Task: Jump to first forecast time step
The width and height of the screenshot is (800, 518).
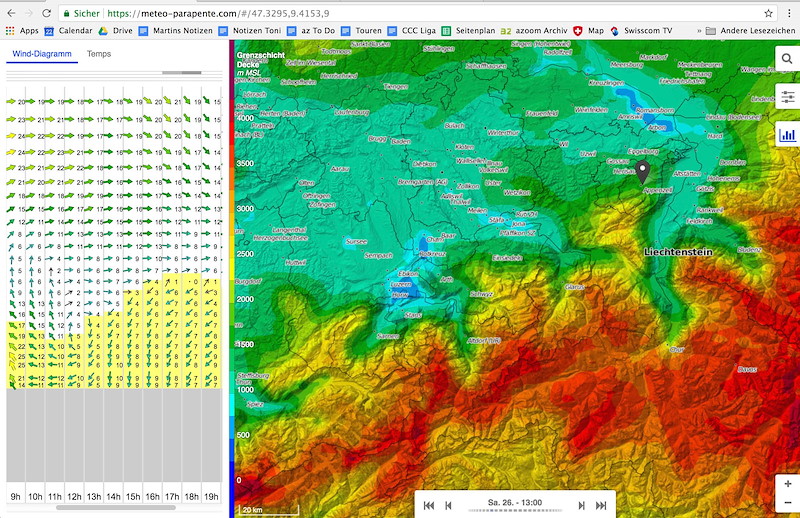Action: 429,505
